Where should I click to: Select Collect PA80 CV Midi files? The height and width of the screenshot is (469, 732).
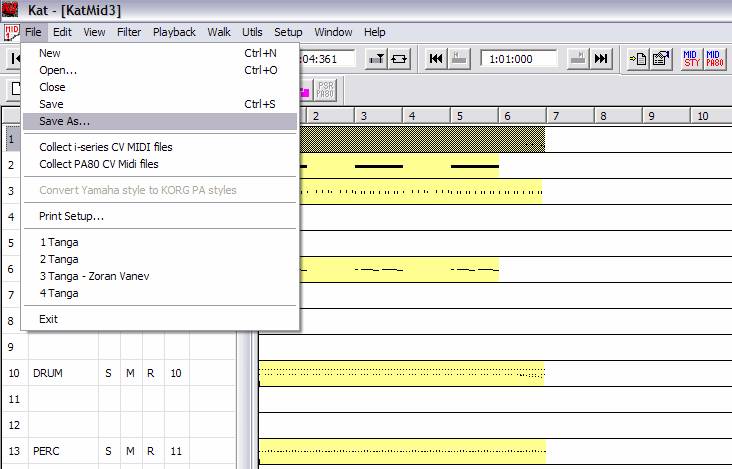pos(160,164)
